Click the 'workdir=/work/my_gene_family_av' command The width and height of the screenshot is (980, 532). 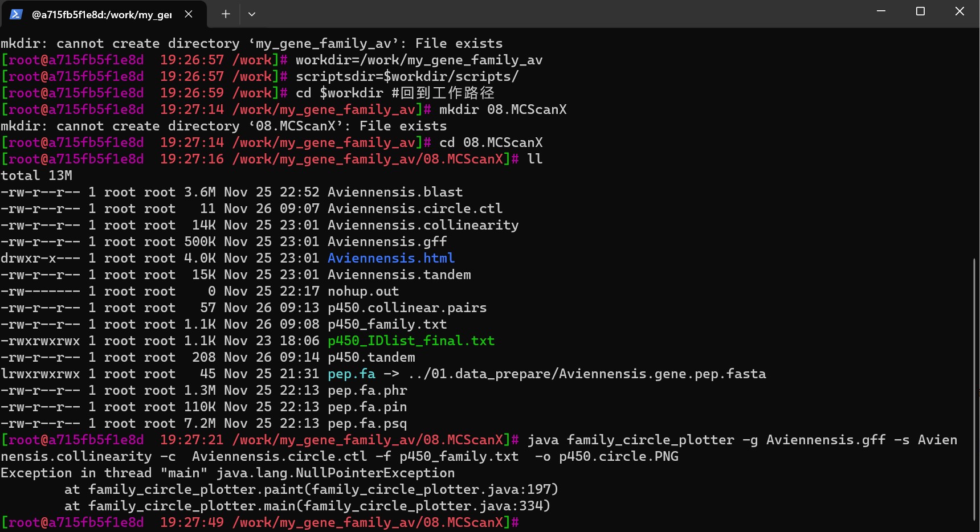419,60
